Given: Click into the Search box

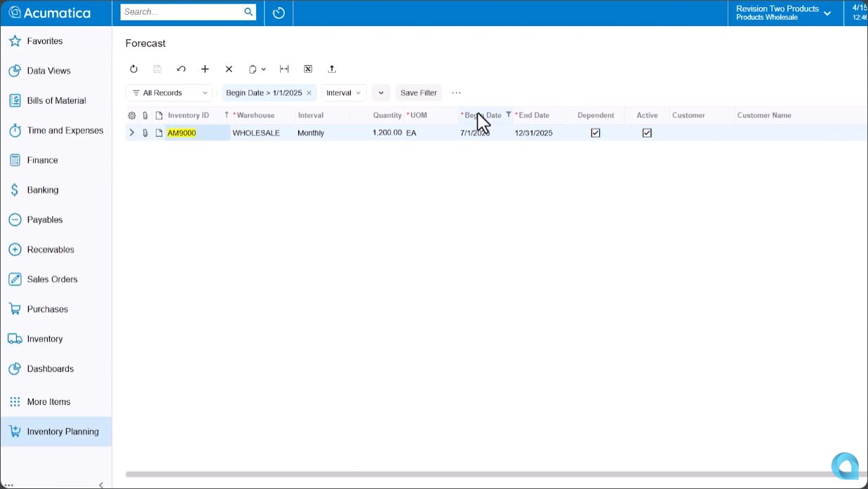Looking at the screenshot, I should pos(181,12).
